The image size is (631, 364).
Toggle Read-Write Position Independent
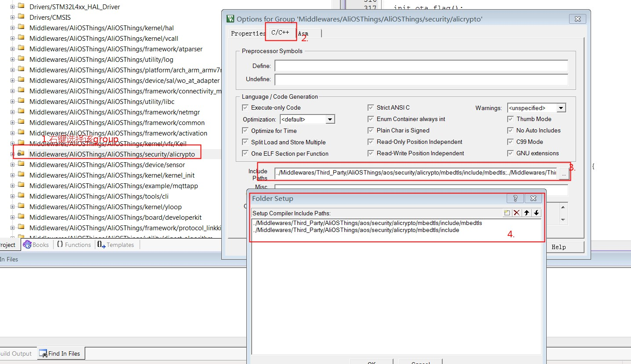(x=371, y=153)
